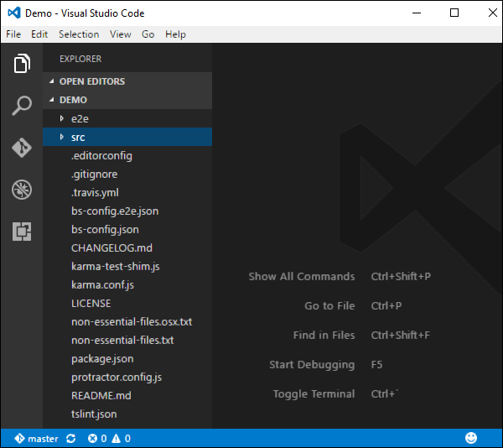Screen dimensions: 503x448
Task: Expand the e2e folder
Action: click(x=79, y=118)
